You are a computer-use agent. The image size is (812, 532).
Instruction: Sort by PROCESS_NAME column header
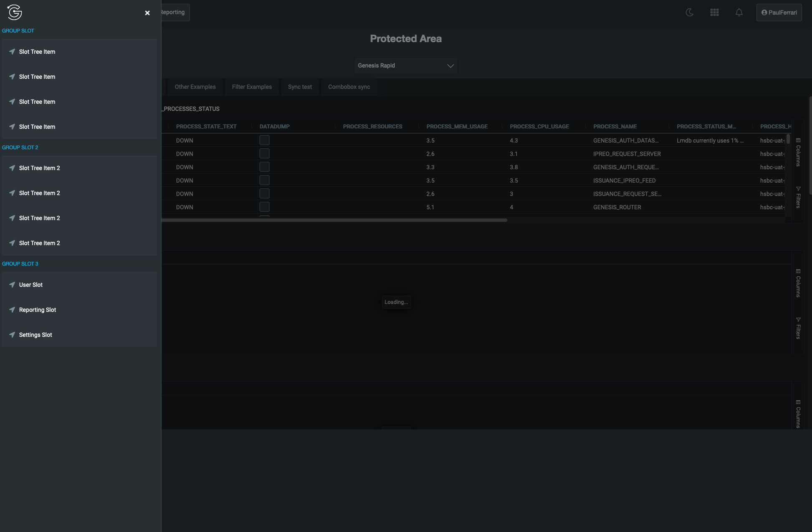click(615, 126)
